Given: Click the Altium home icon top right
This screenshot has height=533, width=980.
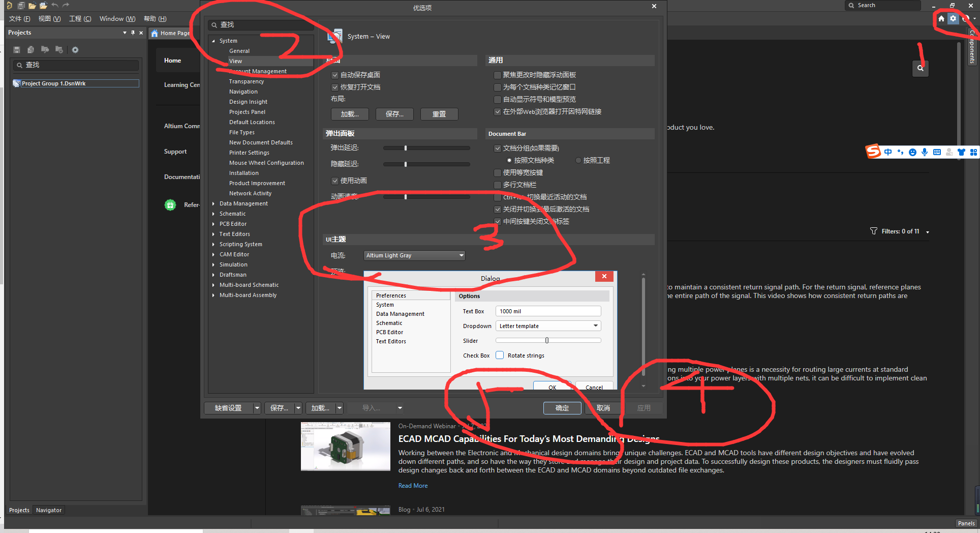Looking at the screenshot, I should [x=941, y=18].
